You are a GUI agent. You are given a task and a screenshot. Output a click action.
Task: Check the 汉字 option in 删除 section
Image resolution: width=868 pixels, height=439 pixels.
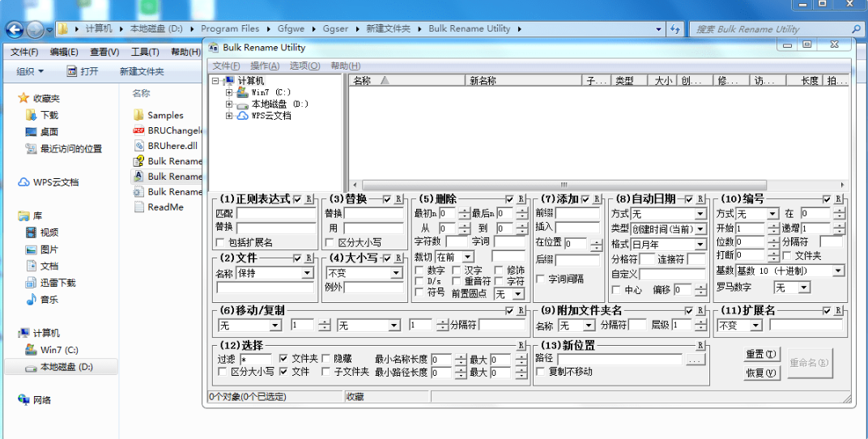[457, 271]
